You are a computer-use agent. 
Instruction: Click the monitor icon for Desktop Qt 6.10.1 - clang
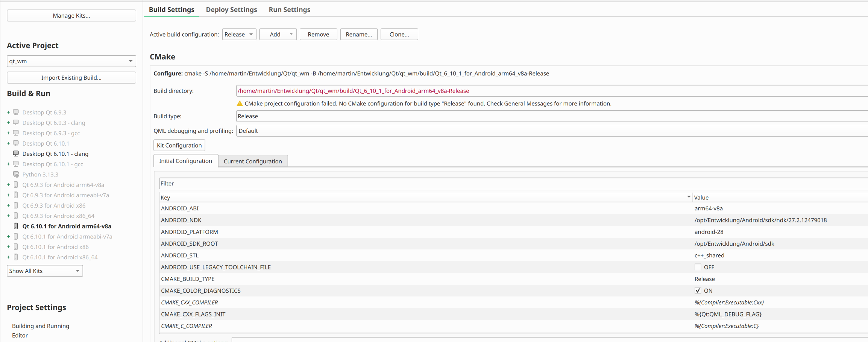click(16, 154)
